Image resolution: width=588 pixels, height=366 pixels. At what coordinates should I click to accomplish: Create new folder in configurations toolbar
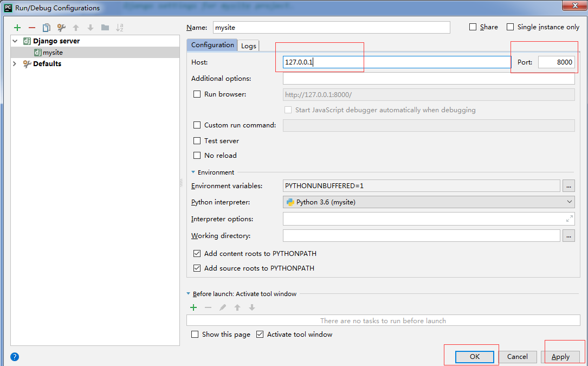click(105, 28)
